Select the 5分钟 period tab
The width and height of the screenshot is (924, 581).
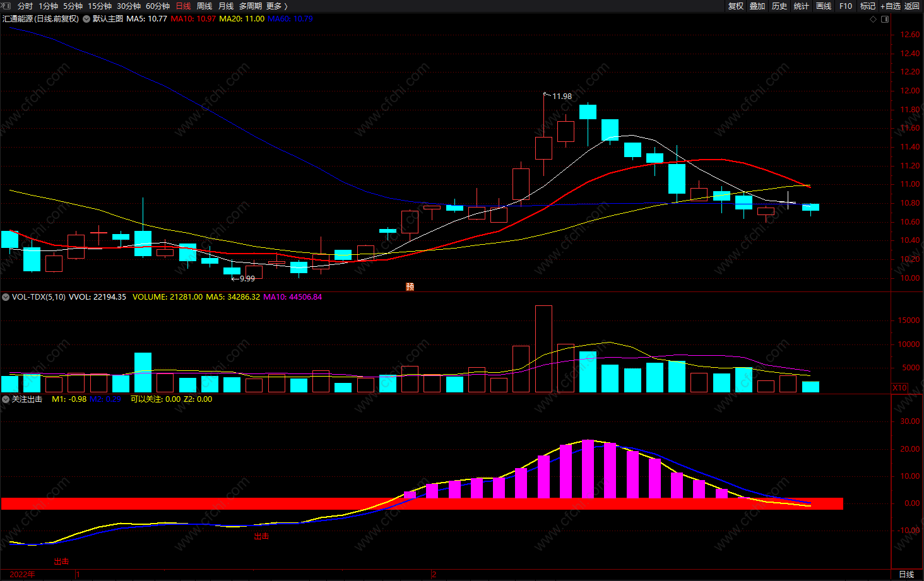[73, 6]
